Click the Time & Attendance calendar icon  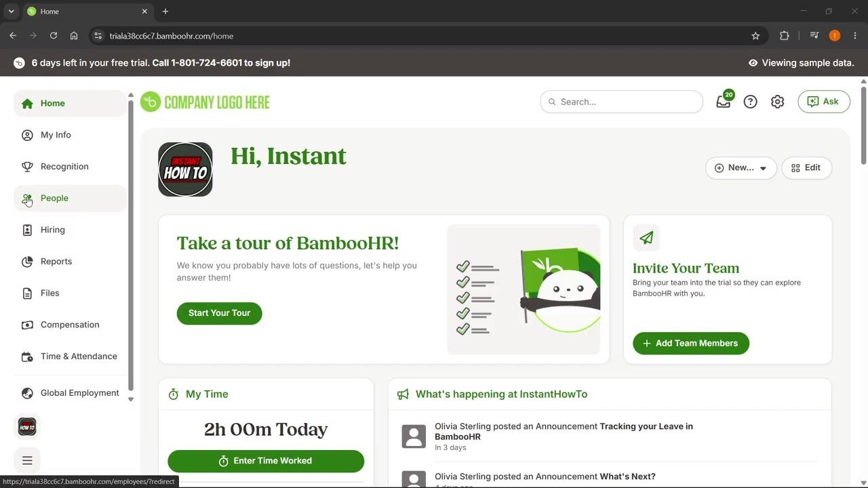tap(27, 357)
